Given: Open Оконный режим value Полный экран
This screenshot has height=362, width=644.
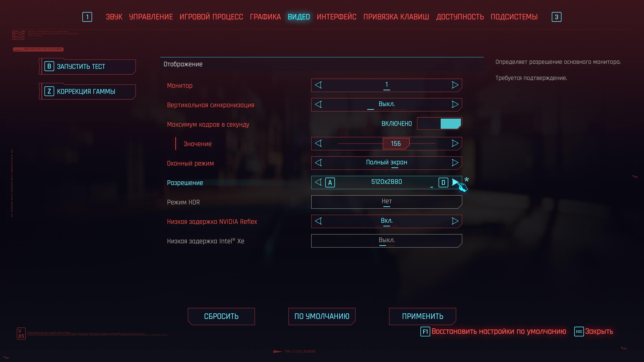Looking at the screenshot, I should point(387,163).
